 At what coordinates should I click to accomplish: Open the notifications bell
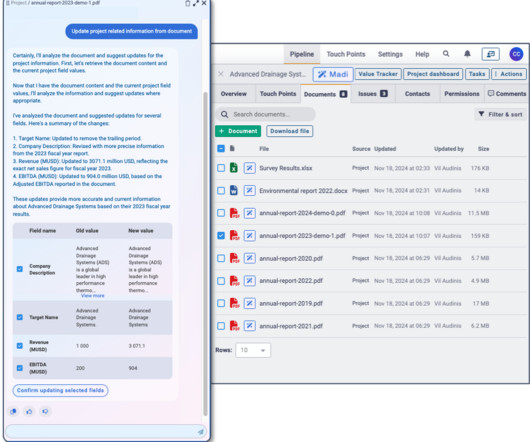pyautogui.click(x=467, y=54)
